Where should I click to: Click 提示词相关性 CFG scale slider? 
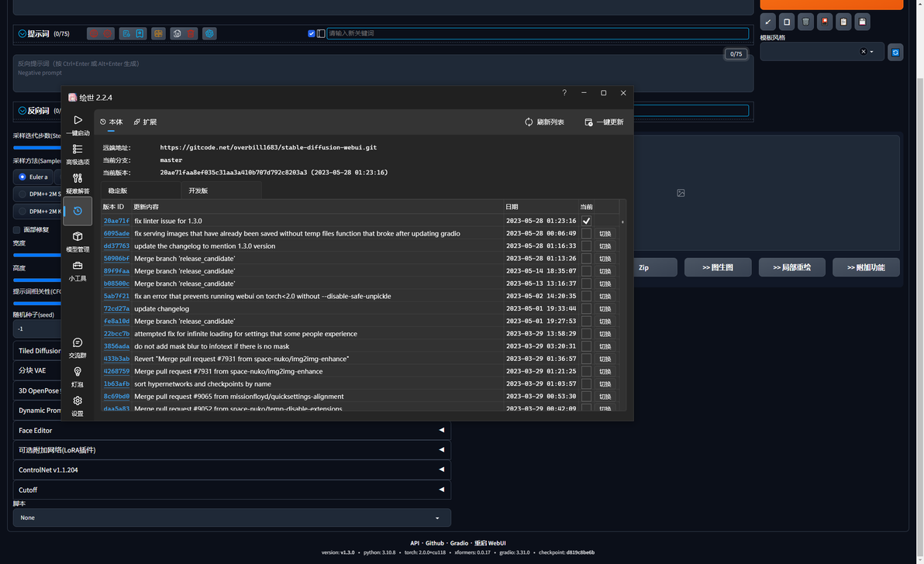tap(37, 303)
